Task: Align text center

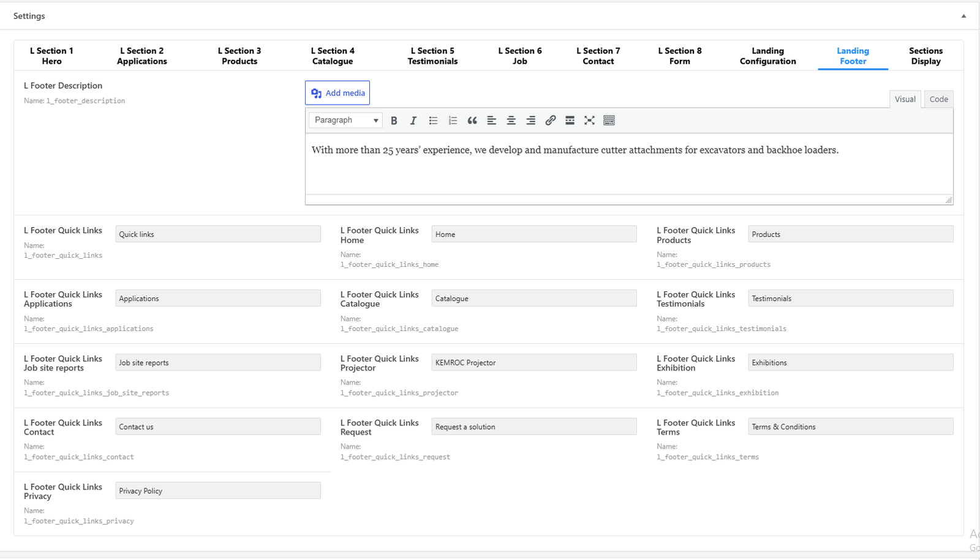Action: click(511, 121)
